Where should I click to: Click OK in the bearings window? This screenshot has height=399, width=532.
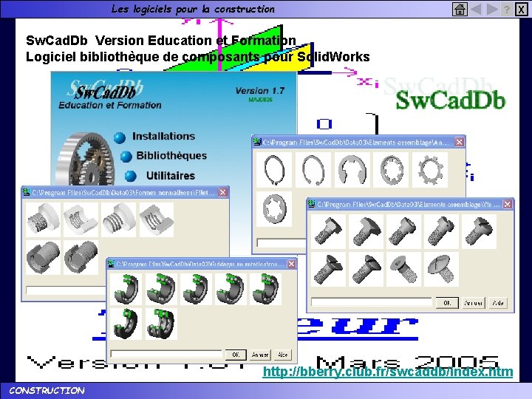(236, 355)
